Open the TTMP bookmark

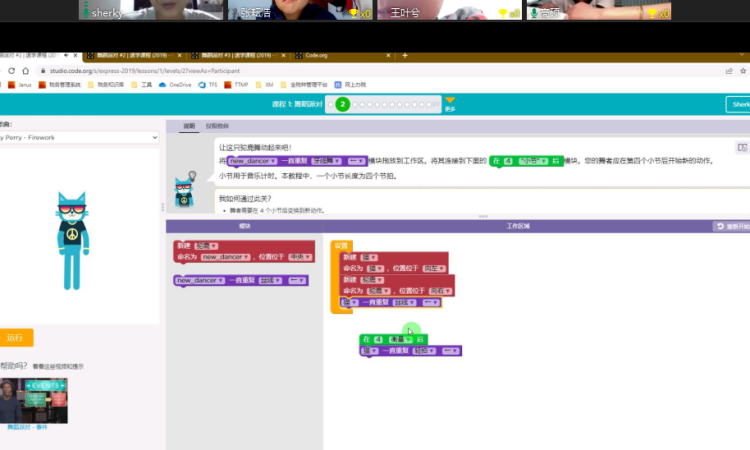(236, 85)
